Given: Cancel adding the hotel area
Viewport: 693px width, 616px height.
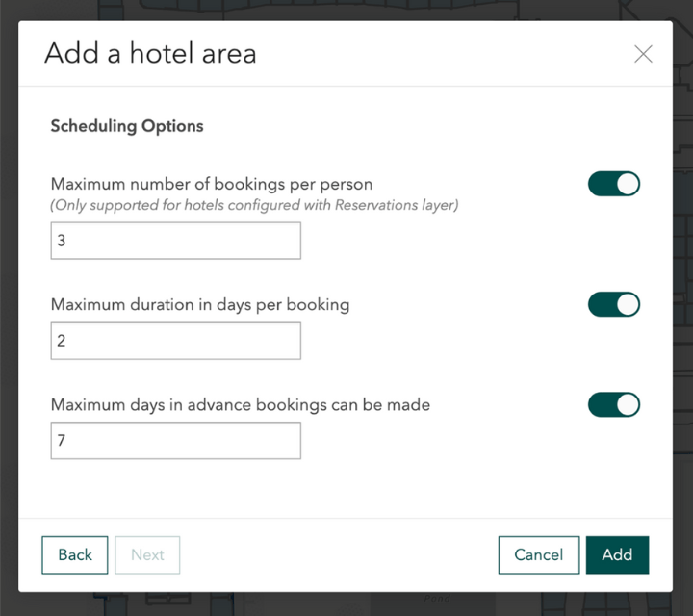Looking at the screenshot, I should (x=538, y=554).
